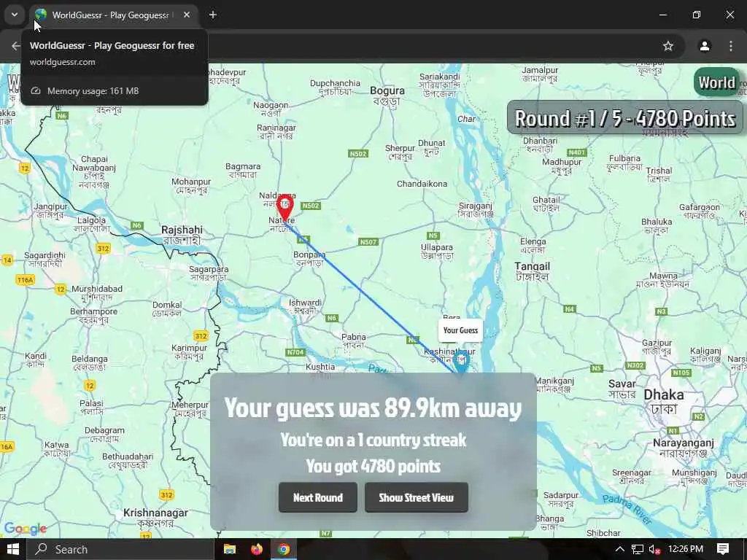Click the World mode button
The width and height of the screenshot is (747, 560).
717,82
